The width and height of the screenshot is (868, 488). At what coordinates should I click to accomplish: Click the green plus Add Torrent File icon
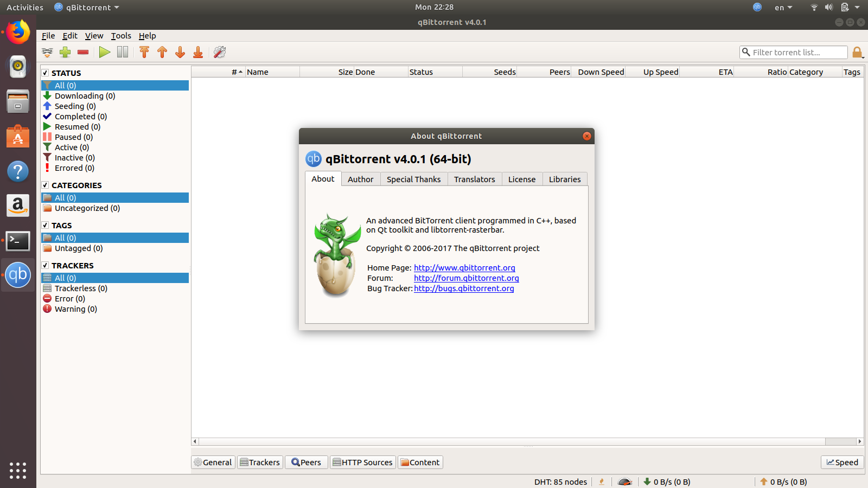click(x=65, y=52)
